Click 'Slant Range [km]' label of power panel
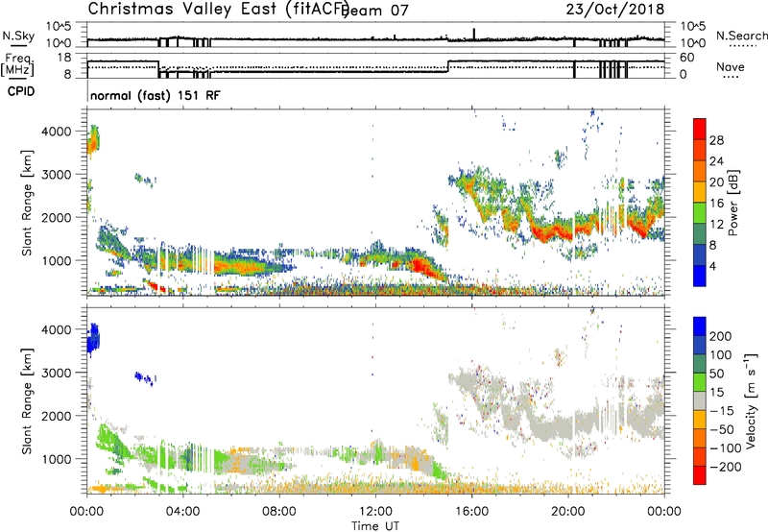 [27, 203]
